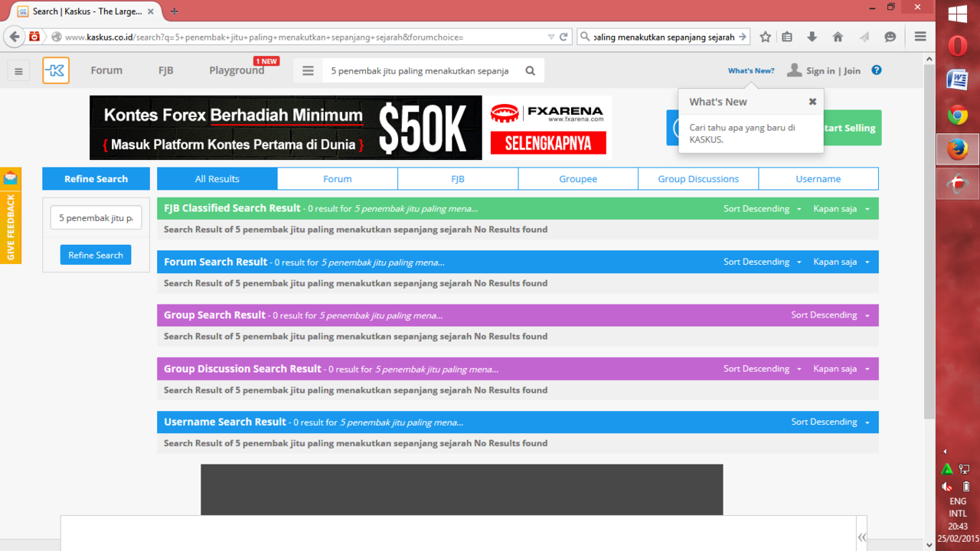Image resolution: width=980 pixels, height=551 pixels.
Task: Switch to the Username results tab
Action: pyautogui.click(x=818, y=178)
